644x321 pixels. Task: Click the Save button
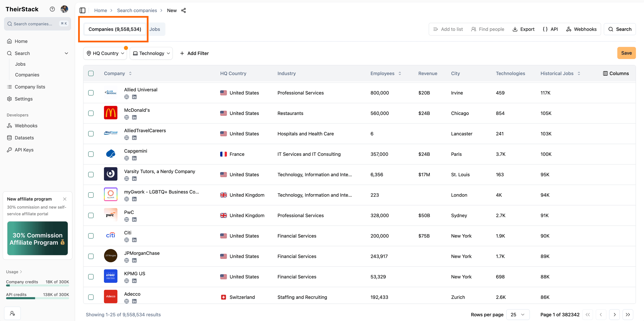(x=626, y=53)
